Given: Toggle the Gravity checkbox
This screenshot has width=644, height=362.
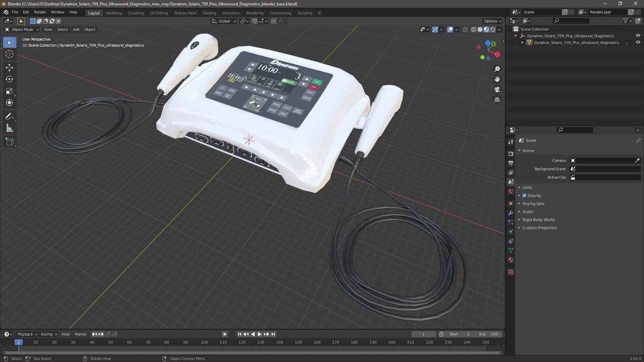Looking at the screenshot, I should (524, 196).
